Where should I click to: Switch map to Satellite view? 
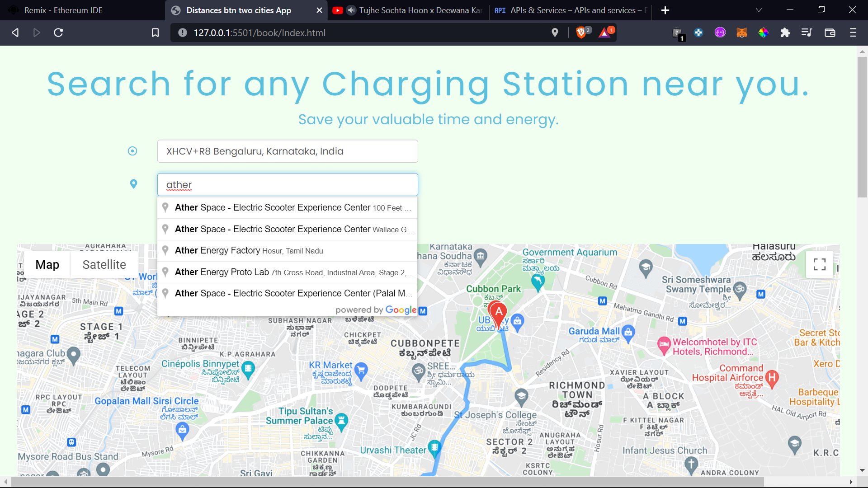pos(104,265)
